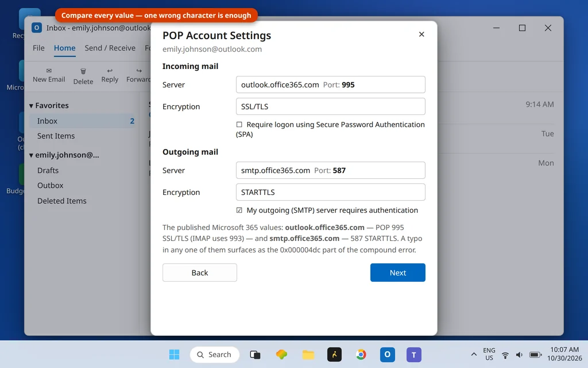588x368 pixels.
Task: Click incoming Port value 995
Action: coord(348,85)
